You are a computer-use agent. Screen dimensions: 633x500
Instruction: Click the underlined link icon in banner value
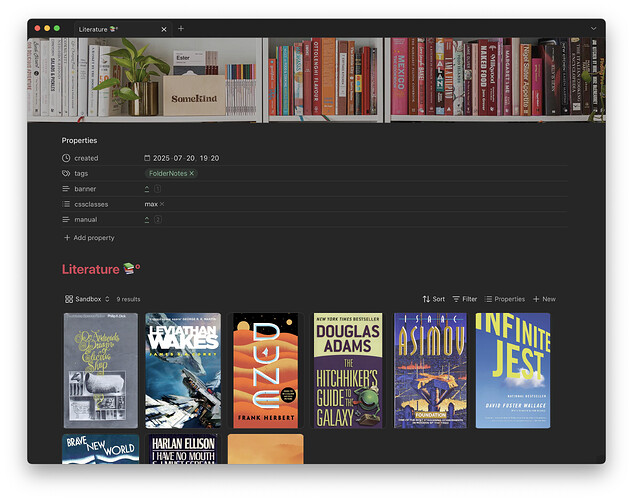coord(147,189)
